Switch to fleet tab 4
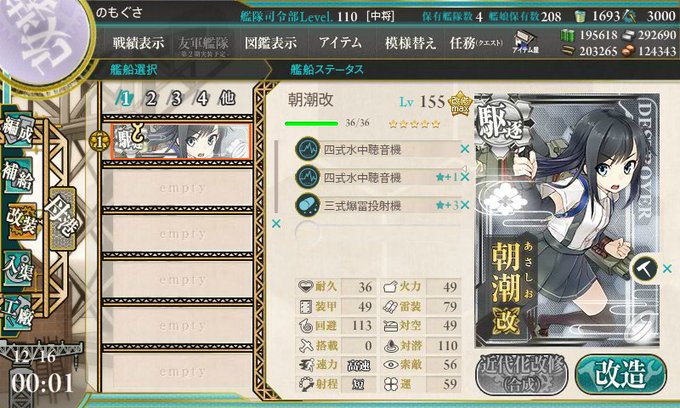 tap(202, 99)
